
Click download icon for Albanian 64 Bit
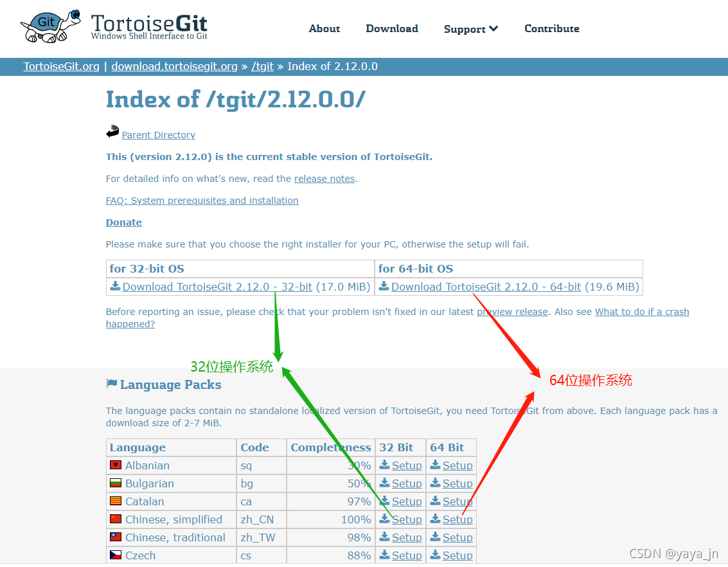pyautogui.click(x=435, y=465)
